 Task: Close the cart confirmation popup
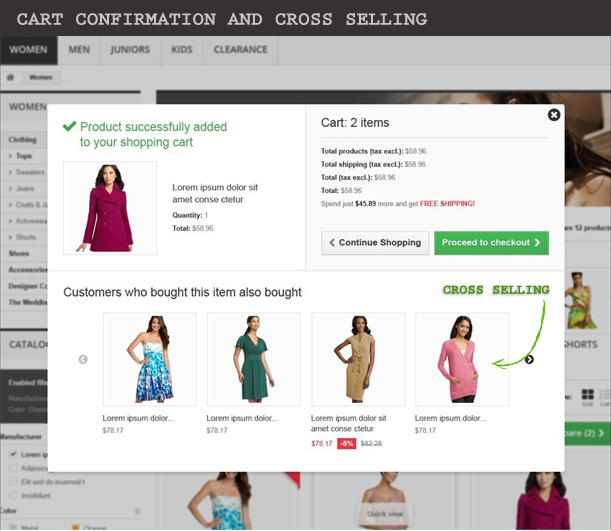[554, 115]
